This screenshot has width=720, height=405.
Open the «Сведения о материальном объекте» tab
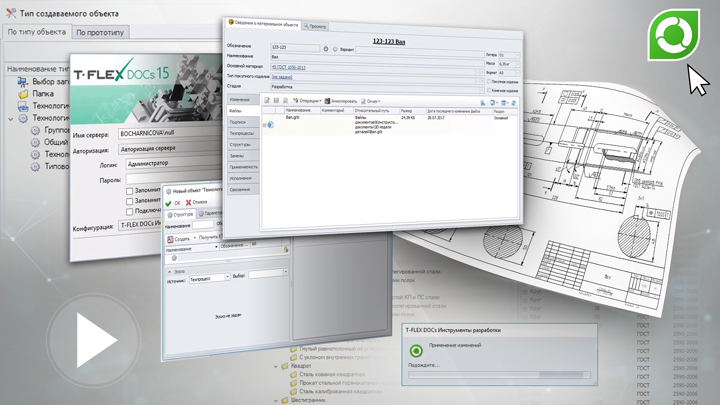(264, 23)
